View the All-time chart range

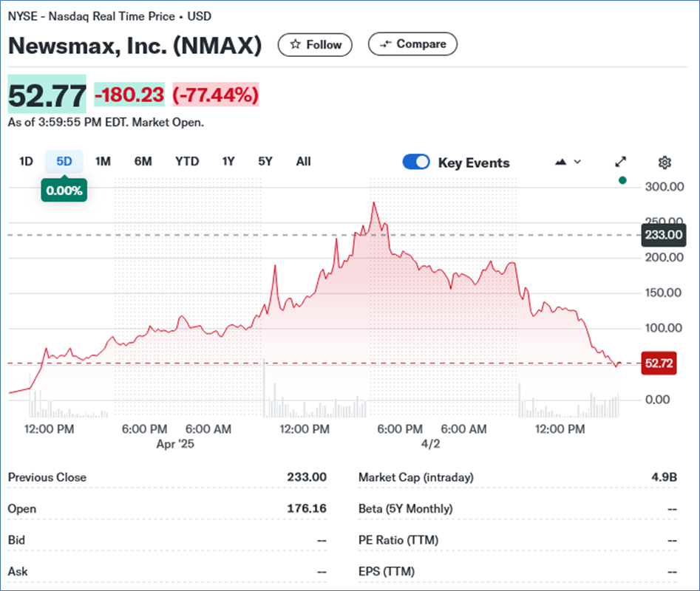[x=304, y=162]
